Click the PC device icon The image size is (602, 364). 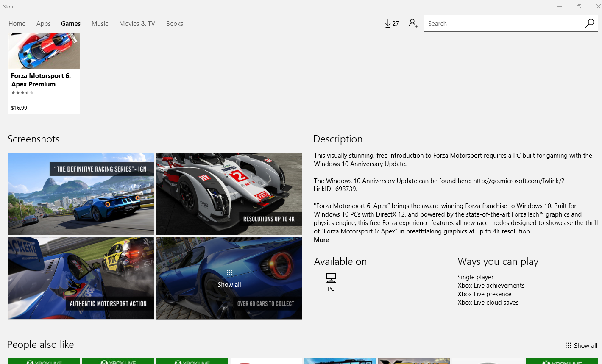coord(331,278)
